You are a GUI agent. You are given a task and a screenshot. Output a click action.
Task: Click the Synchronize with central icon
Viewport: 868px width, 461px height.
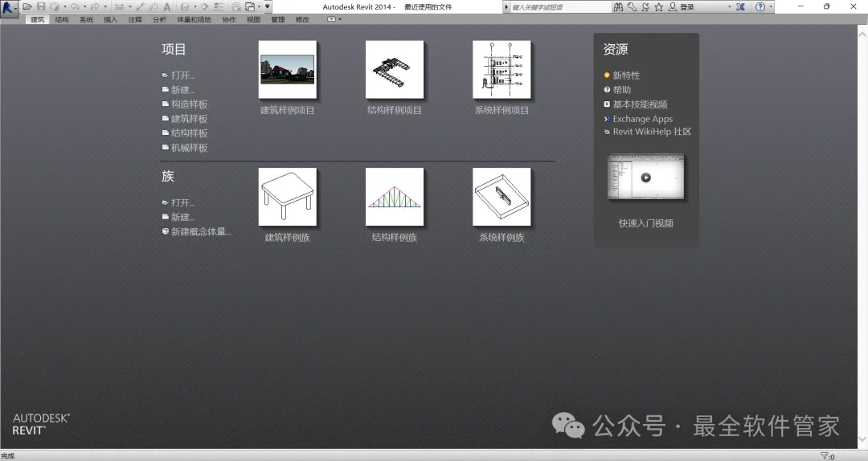(x=55, y=6)
